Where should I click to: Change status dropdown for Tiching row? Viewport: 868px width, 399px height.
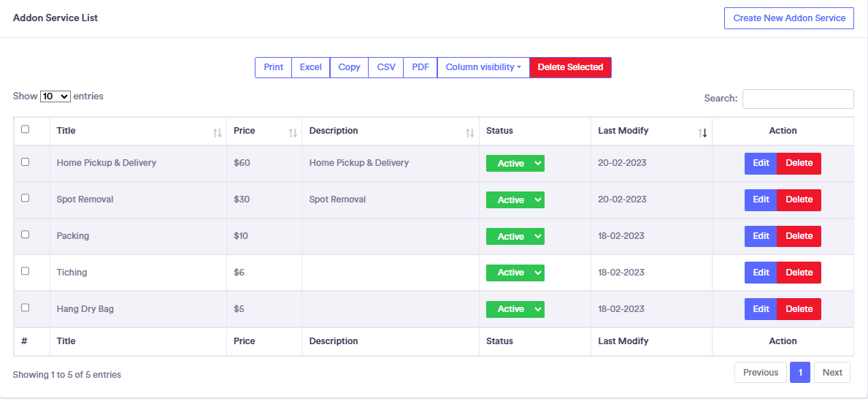coord(515,273)
